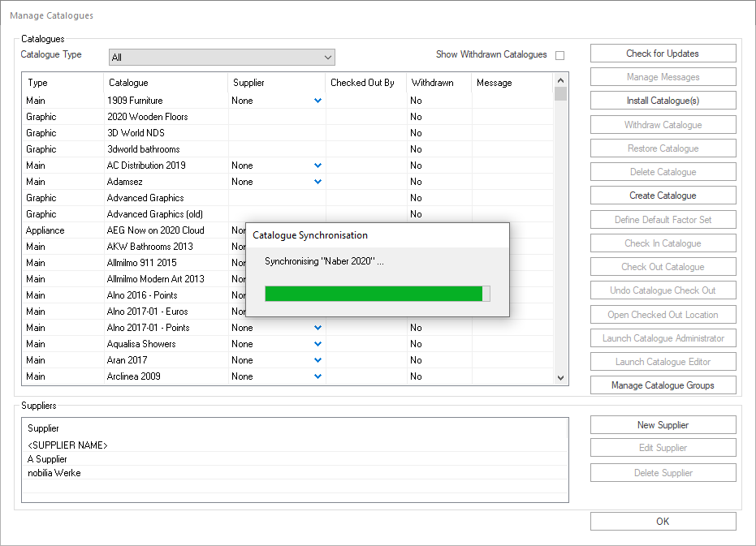The width and height of the screenshot is (756, 546).
Task: Click the Withdraw Catalogue button
Action: (x=663, y=125)
